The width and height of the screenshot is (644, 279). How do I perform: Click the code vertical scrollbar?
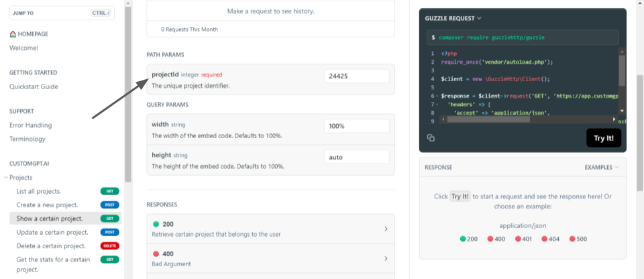pyautogui.click(x=622, y=70)
